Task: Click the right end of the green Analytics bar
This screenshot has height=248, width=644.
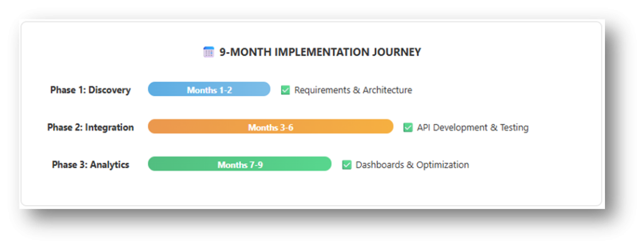Action: (x=326, y=164)
